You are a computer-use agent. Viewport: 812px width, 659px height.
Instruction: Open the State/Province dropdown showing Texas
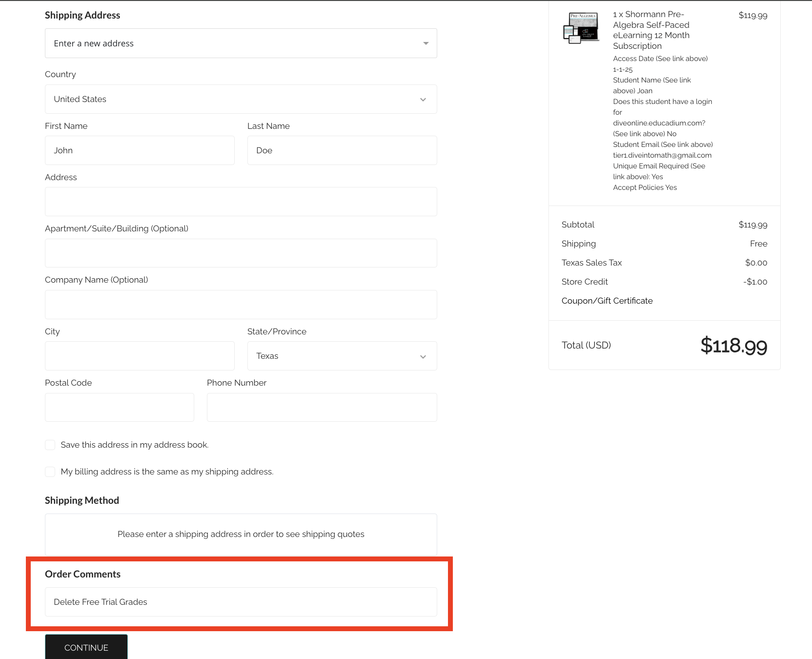(342, 356)
